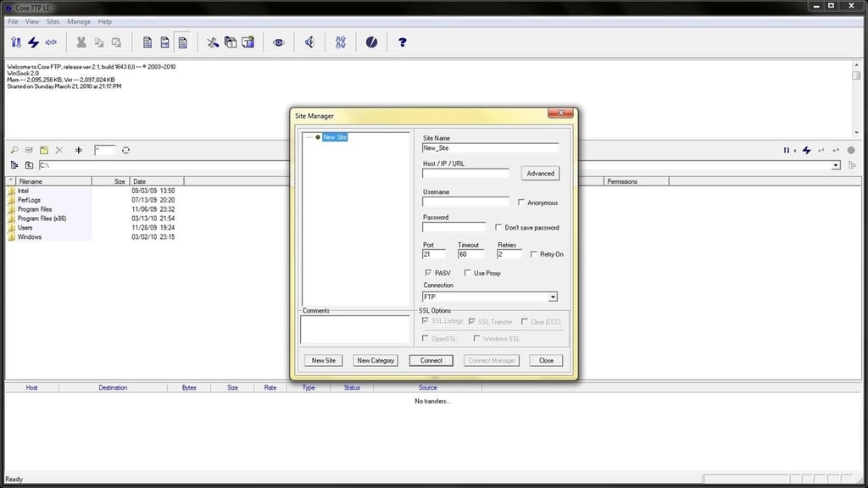Click the Site Name input field
This screenshot has height=488, width=868.
click(490, 147)
